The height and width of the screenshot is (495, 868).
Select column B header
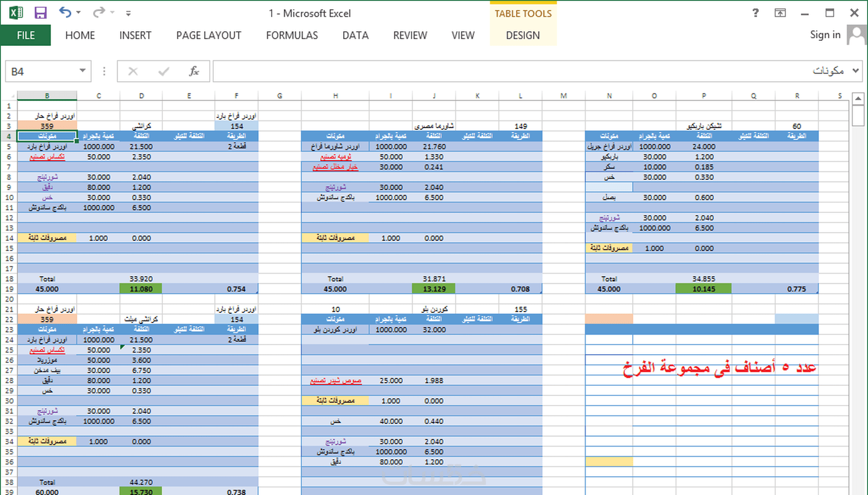pos(47,95)
